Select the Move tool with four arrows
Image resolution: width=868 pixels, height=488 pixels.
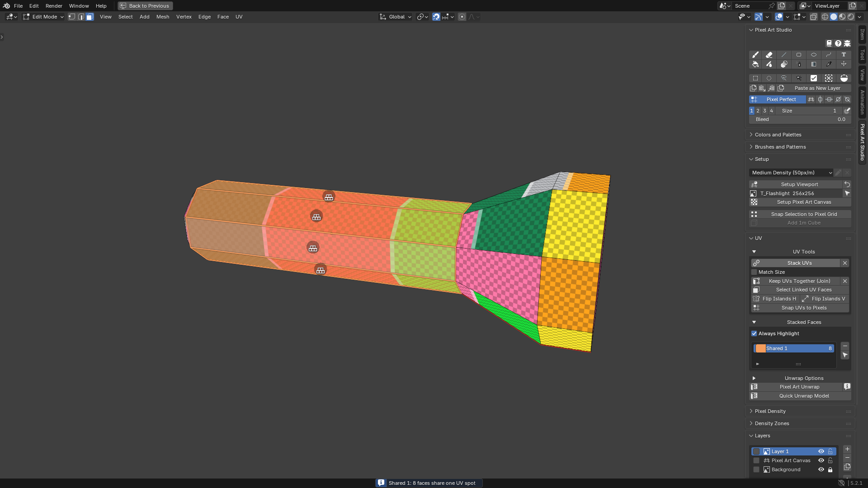coord(844,64)
